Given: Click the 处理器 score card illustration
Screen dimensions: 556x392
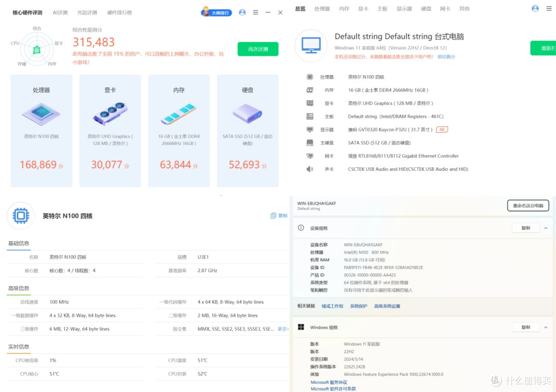Looking at the screenshot, I should tap(41, 114).
